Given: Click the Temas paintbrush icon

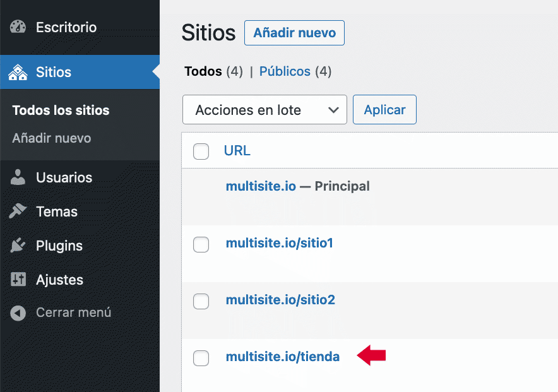Looking at the screenshot, I should tap(18, 211).
